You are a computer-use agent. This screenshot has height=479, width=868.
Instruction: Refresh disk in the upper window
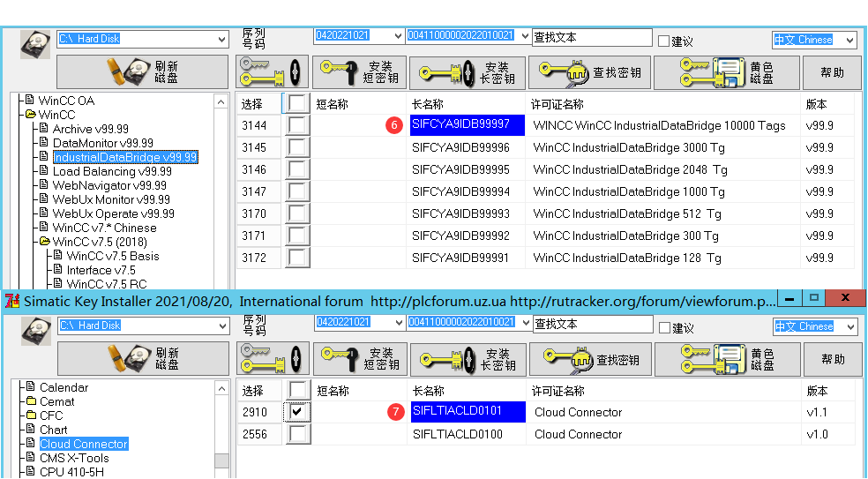[142, 72]
